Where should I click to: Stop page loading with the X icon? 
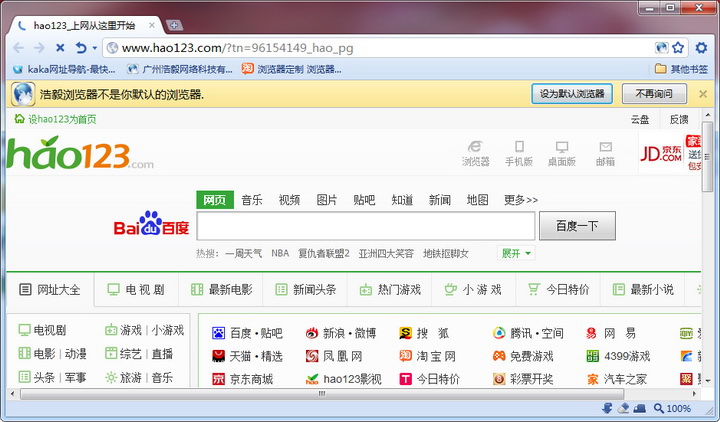coord(60,48)
